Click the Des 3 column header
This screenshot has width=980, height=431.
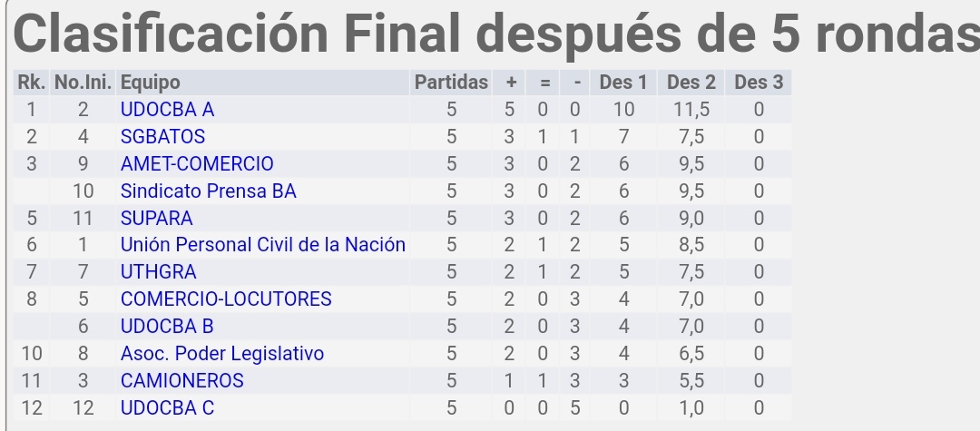[x=758, y=83]
